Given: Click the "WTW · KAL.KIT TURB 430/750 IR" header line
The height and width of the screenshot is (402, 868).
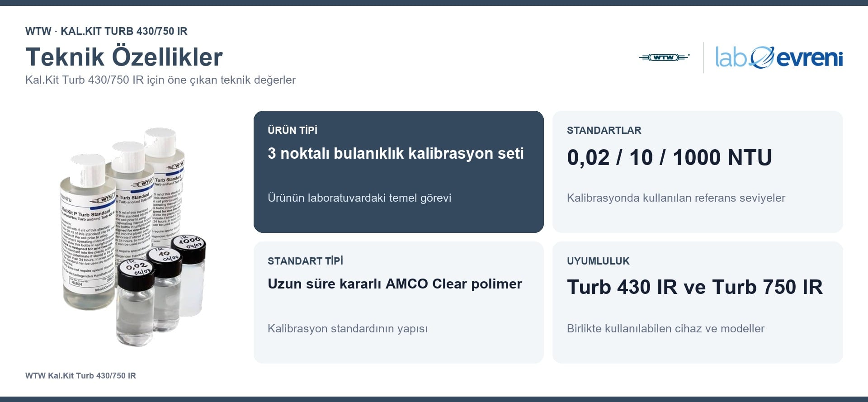Looking at the screenshot, I should [106, 31].
